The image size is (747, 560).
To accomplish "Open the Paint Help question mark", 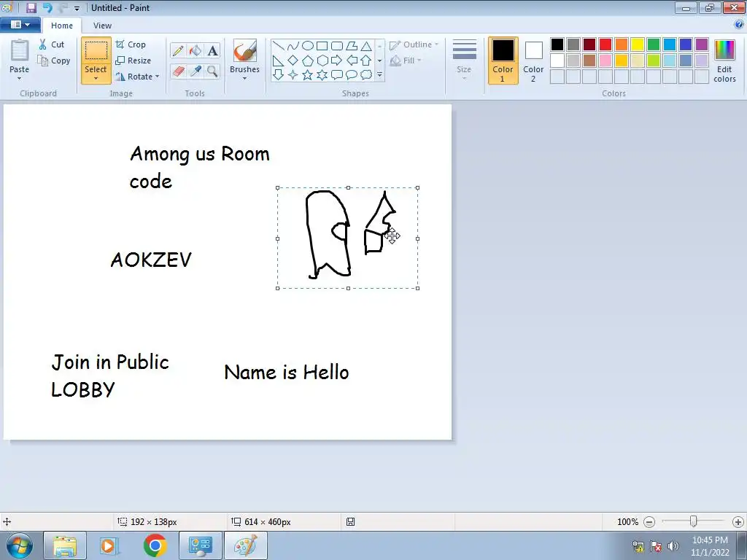I will (739, 25).
